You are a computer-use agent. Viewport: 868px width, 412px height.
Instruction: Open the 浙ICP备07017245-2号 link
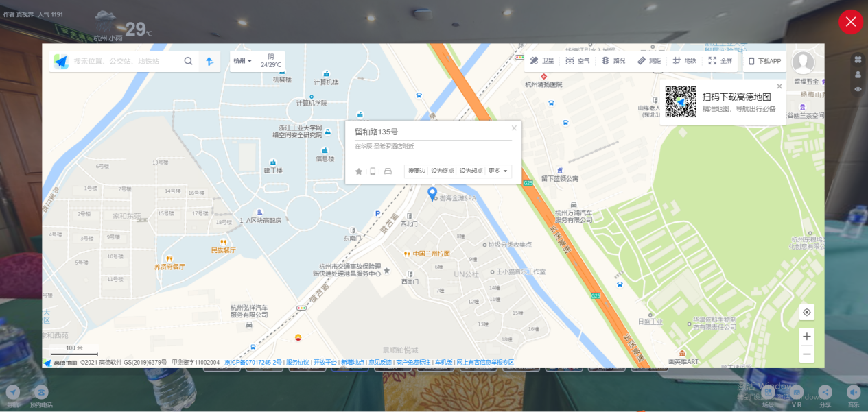click(x=253, y=362)
